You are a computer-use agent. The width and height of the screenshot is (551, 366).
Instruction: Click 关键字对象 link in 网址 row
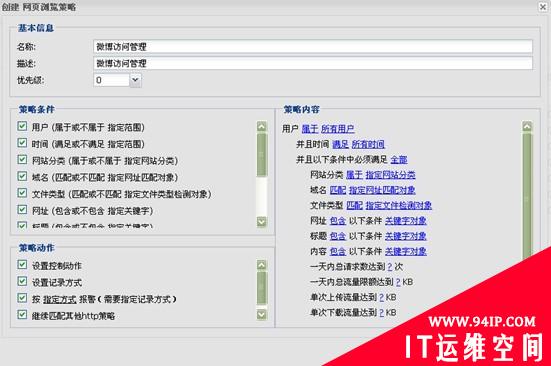point(406,221)
